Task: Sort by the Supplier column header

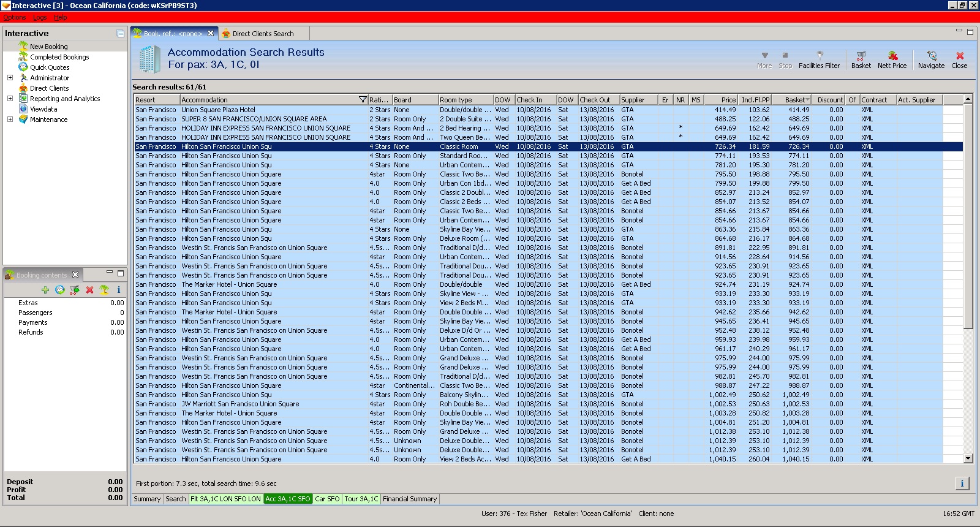Action: pyautogui.click(x=638, y=100)
